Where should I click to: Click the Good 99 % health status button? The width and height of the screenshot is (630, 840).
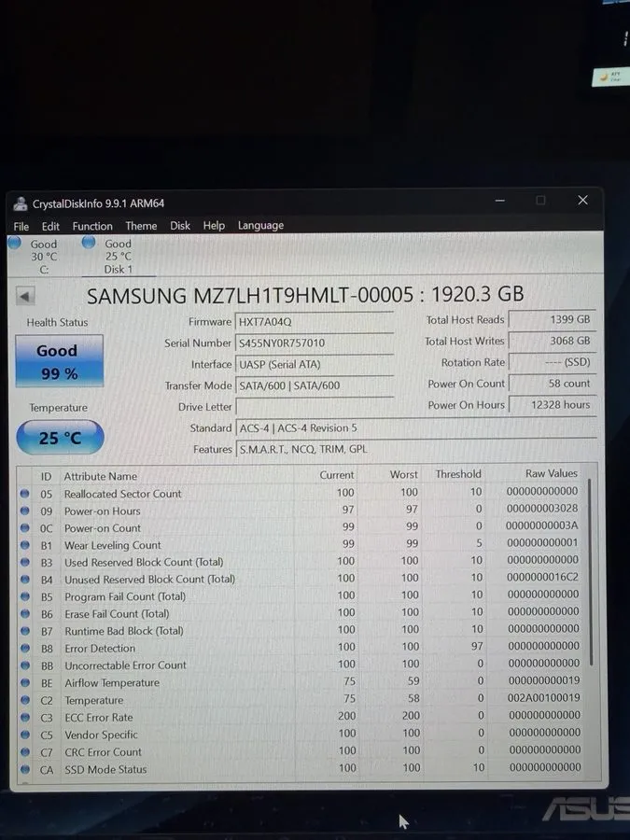[59, 361]
